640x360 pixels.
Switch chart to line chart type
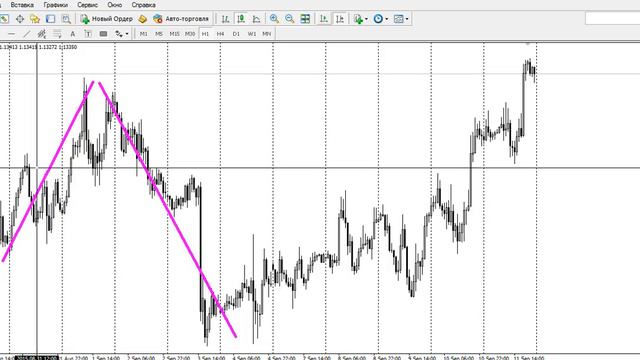[256, 19]
